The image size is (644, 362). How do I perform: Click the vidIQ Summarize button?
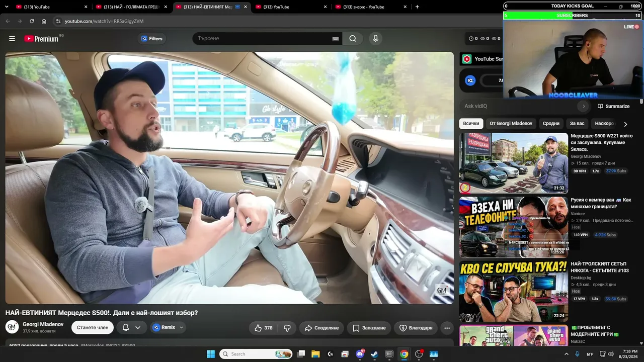(613, 106)
